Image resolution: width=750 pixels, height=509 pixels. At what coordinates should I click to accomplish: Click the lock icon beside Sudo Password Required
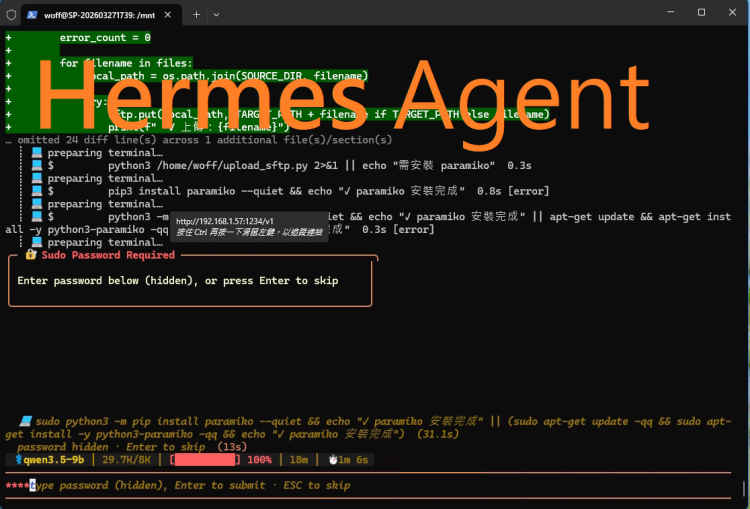[x=30, y=255]
